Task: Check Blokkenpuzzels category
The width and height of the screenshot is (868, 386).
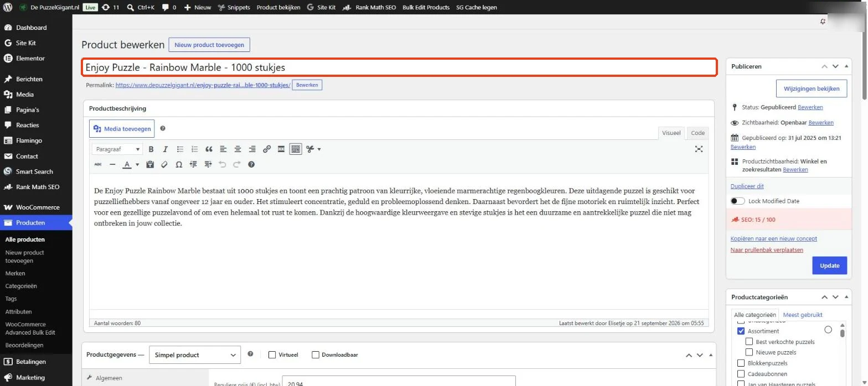Action: 741,363
